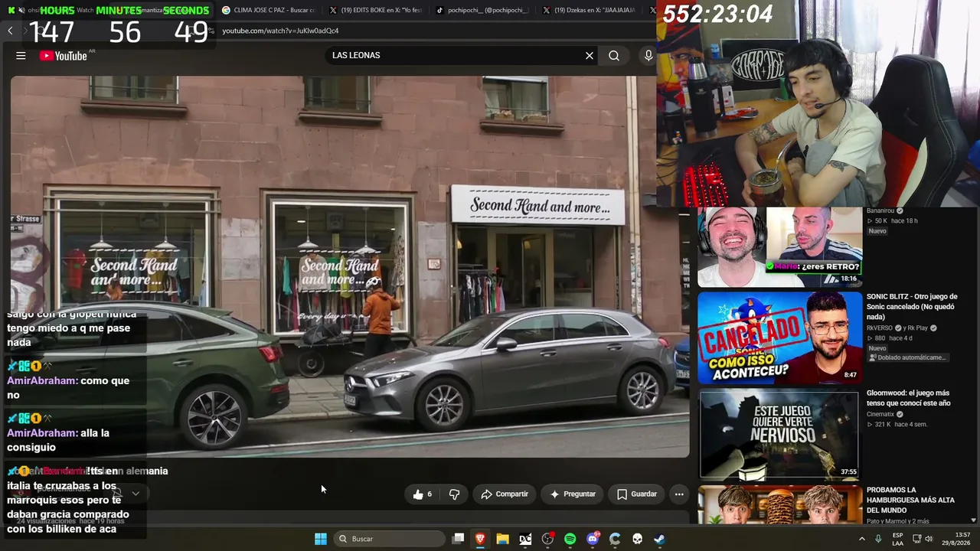Share the video via Compartir
Screen dimensions: 980x551
[505, 494]
